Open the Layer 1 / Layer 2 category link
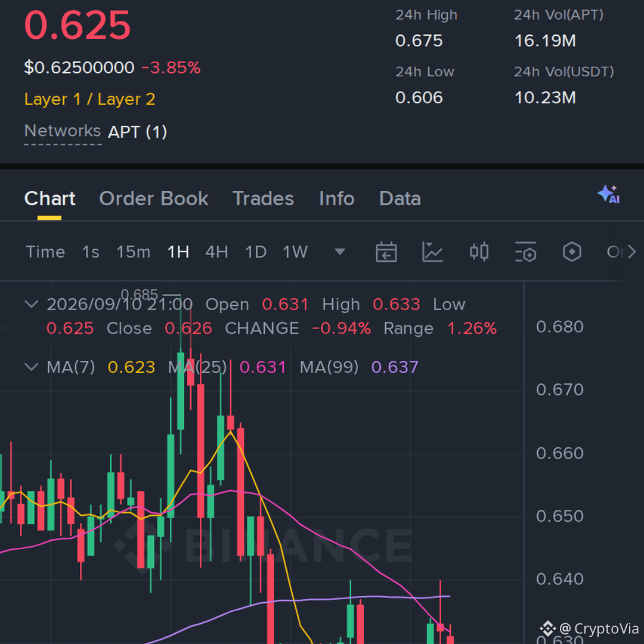Screen dimensions: 644x644 (89, 99)
